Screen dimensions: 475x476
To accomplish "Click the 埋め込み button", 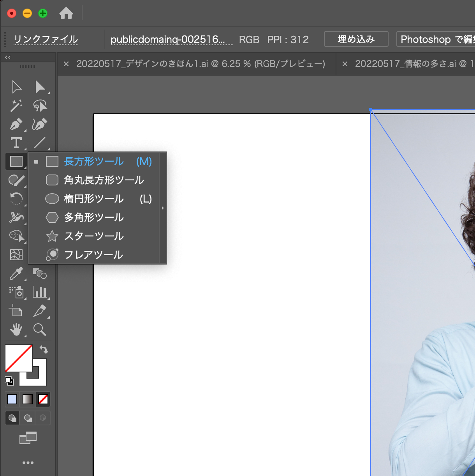I will click(x=355, y=39).
